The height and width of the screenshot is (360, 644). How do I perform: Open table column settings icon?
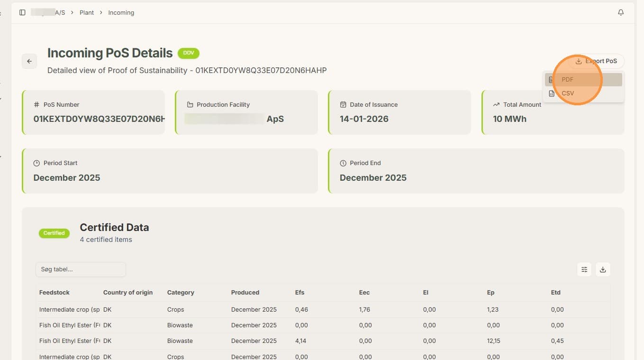[x=584, y=269]
